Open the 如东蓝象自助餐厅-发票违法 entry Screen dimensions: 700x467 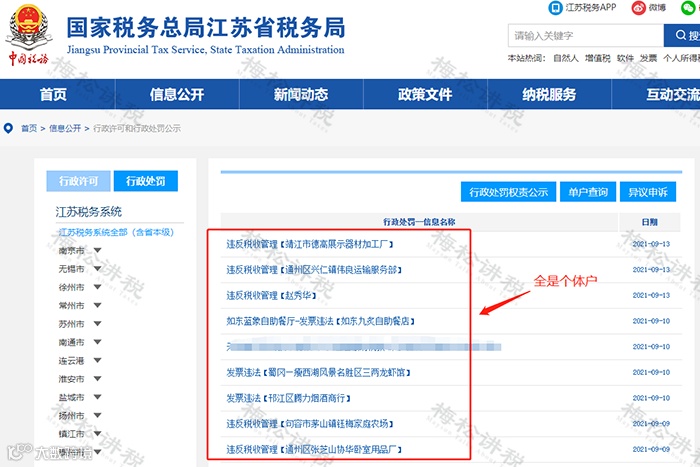321,321
